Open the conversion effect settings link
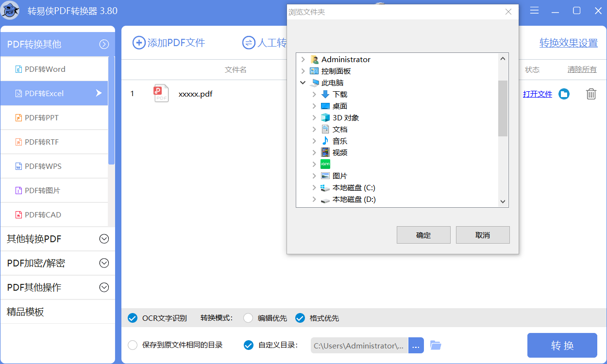Screen dimensions: 607x364 pyautogui.click(x=569, y=43)
